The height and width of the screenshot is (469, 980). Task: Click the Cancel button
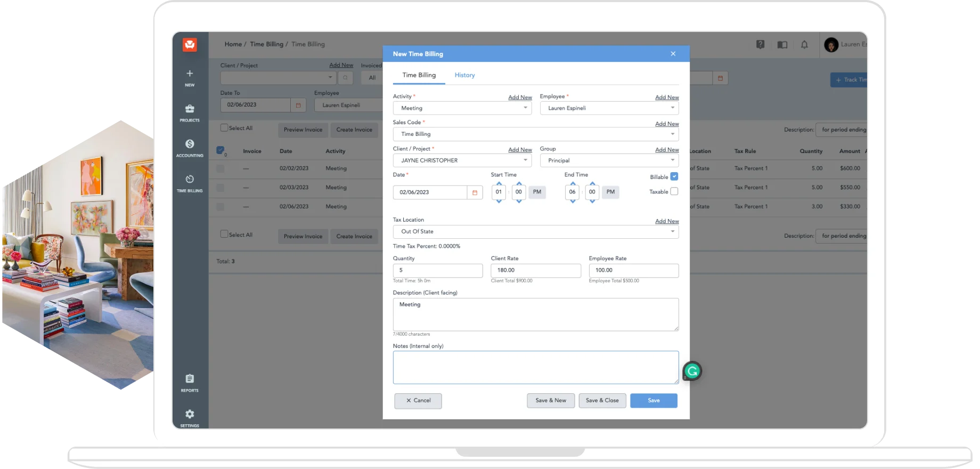coord(418,401)
